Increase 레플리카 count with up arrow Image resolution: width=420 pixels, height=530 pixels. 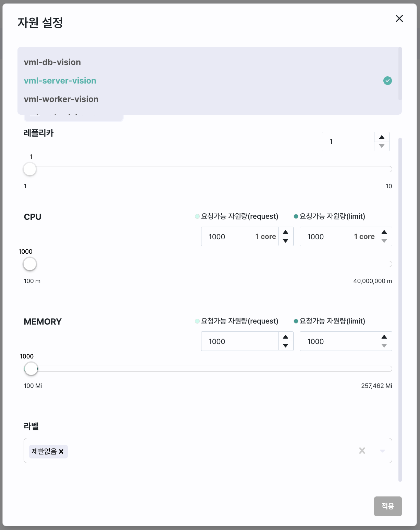(x=382, y=137)
